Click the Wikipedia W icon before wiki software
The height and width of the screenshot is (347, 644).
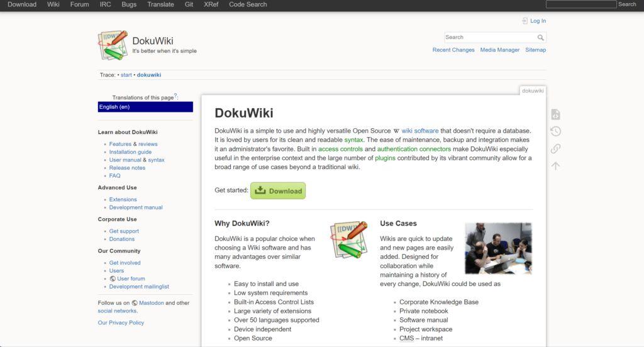click(x=396, y=131)
